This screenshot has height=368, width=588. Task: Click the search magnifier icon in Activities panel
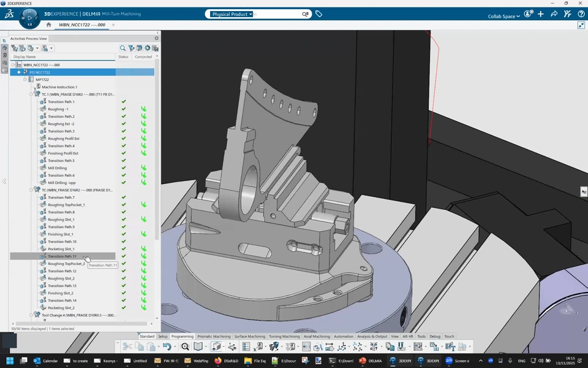[123, 48]
